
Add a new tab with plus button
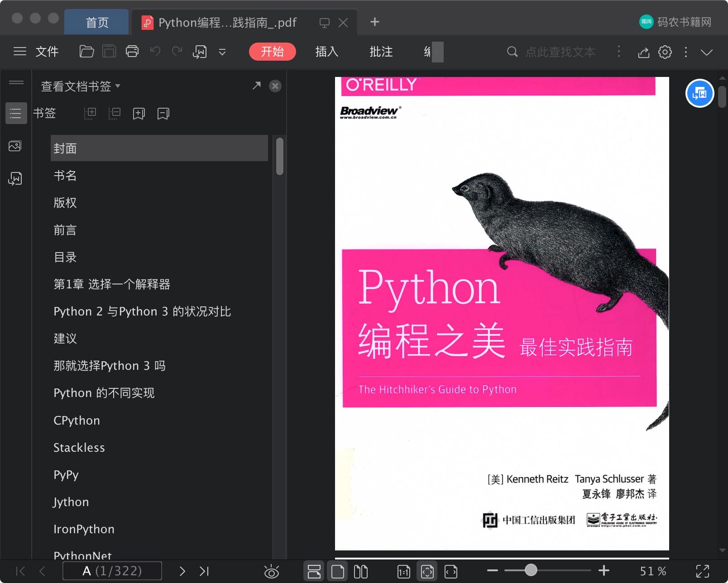[x=375, y=22]
